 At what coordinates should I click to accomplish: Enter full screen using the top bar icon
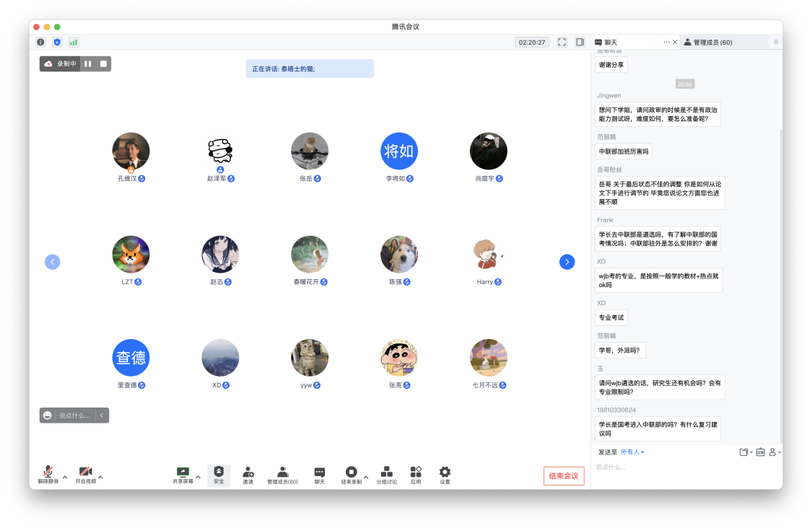[x=562, y=43]
